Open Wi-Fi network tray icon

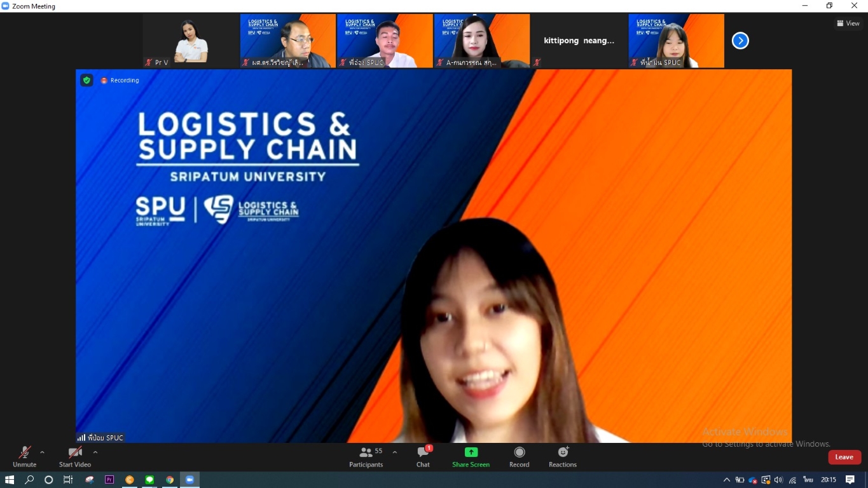click(792, 480)
